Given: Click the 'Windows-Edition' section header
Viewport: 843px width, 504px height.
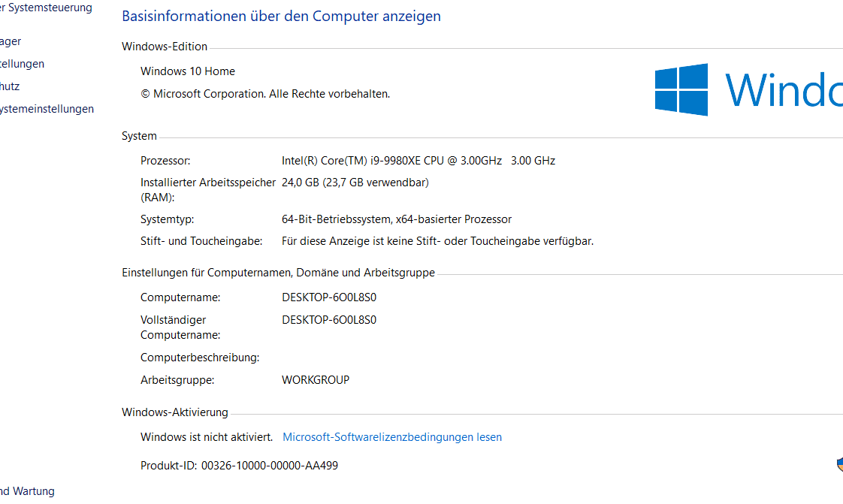Looking at the screenshot, I should click(165, 47).
